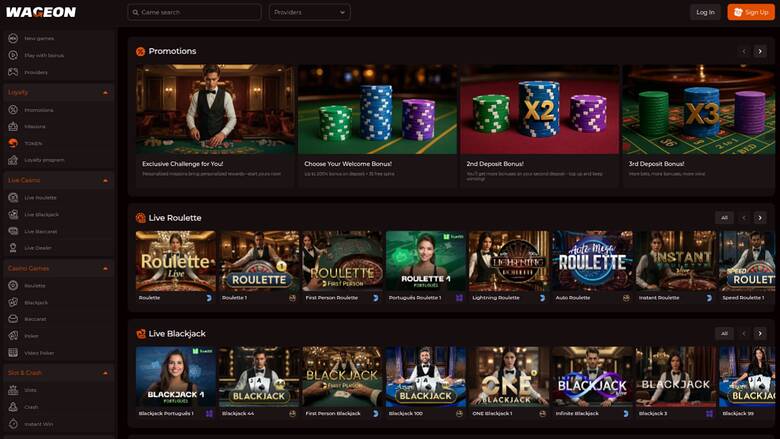View All Live Blackjack games
This screenshot has width=780, height=439.
(724, 333)
